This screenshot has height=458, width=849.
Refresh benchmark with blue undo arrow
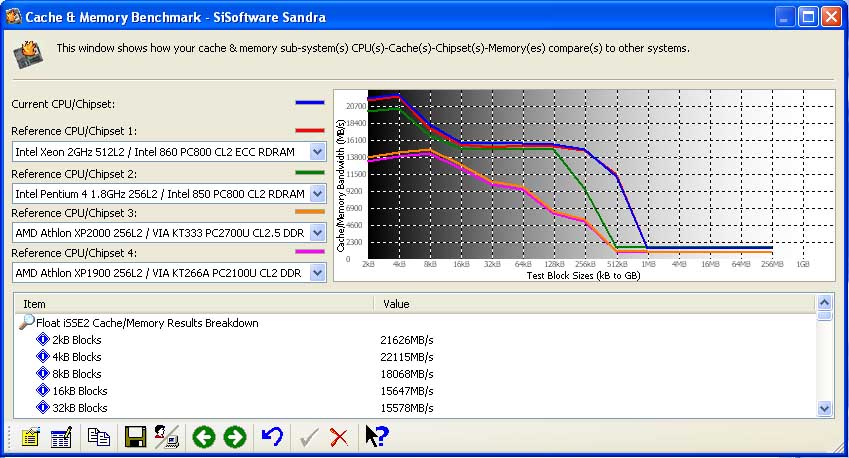(272, 436)
